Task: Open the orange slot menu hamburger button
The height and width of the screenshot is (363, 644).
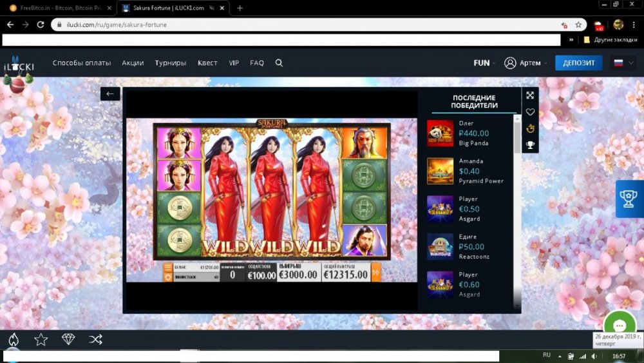Action: click(x=168, y=267)
